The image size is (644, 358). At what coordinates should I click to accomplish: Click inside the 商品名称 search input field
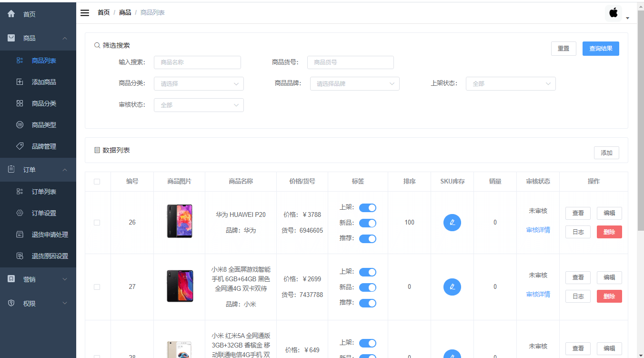[197, 62]
